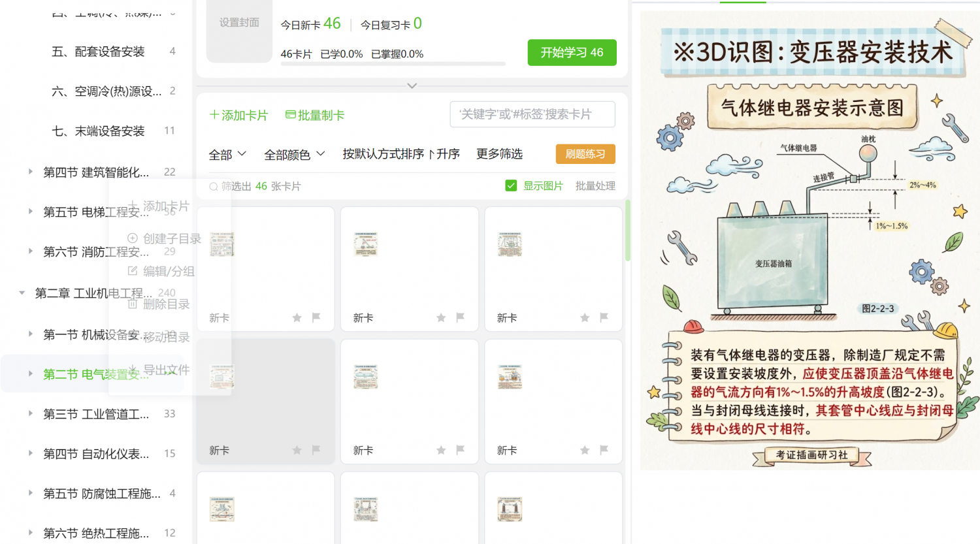Choose 添加卡片 in the context menu
This screenshot has width=980, height=544.
(x=159, y=206)
